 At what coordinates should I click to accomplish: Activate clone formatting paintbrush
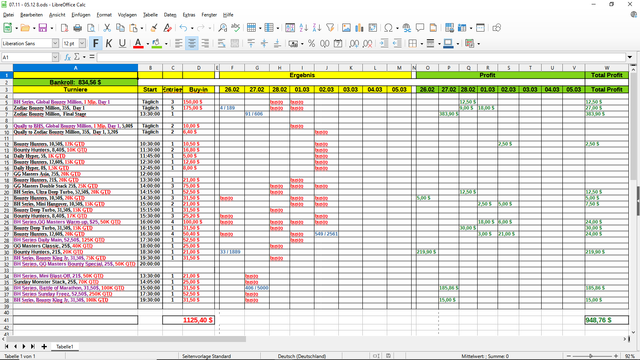point(154,28)
